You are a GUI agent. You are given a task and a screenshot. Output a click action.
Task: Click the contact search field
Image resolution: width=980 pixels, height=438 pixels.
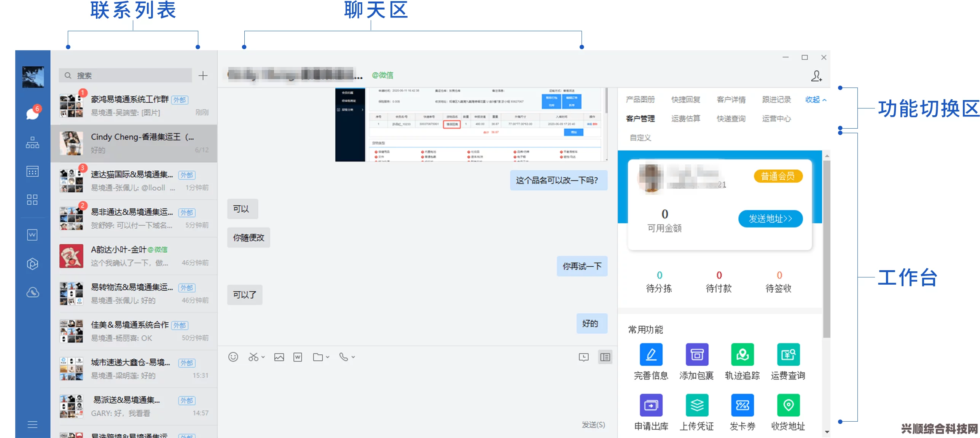[x=125, y=75]
